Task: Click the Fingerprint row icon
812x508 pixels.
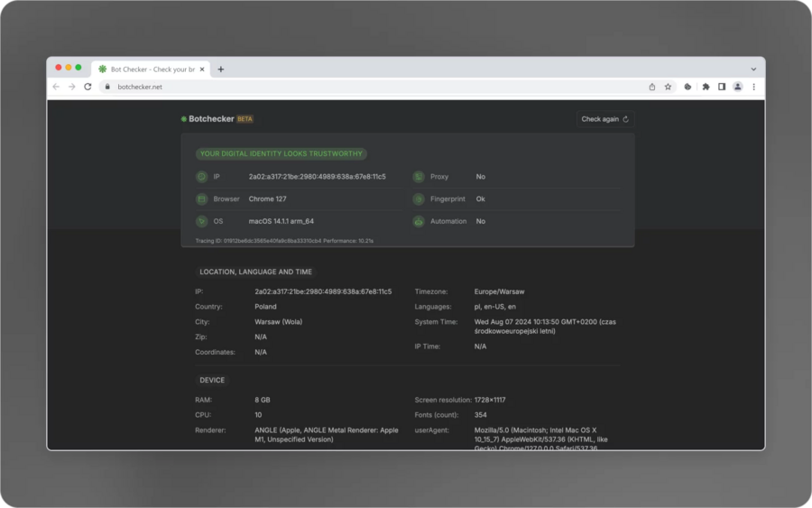Action: point(419,199)
